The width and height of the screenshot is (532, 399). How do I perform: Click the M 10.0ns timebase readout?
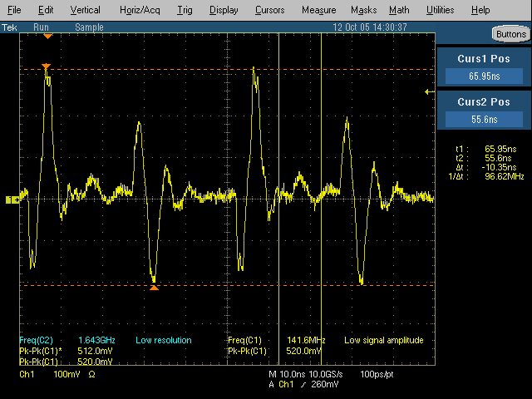click(288, 374)
